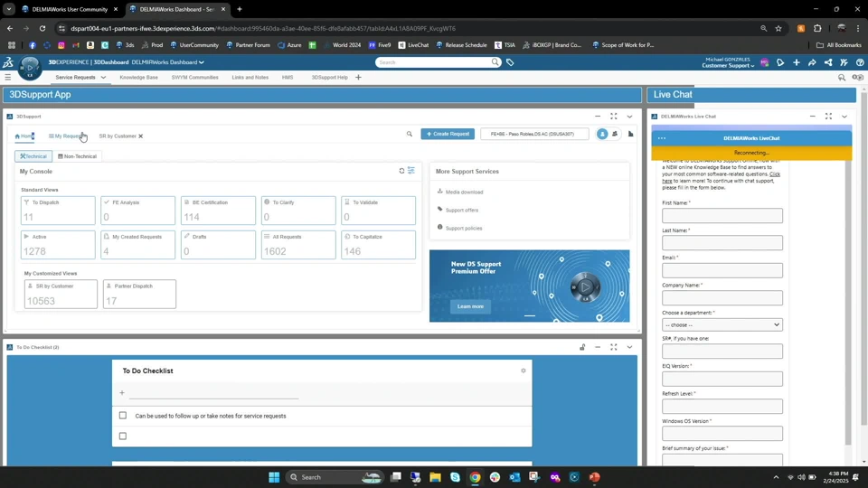This screenshot has height=488, width=868.
Task: Open the hamburger menu beside the dashboard tabs
Action: coord(8,78)
